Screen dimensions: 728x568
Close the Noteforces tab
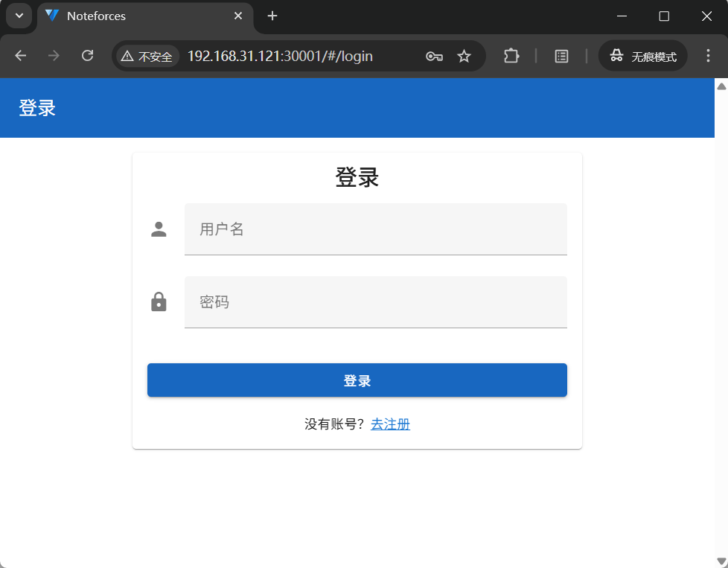click(x=238, y=16)
